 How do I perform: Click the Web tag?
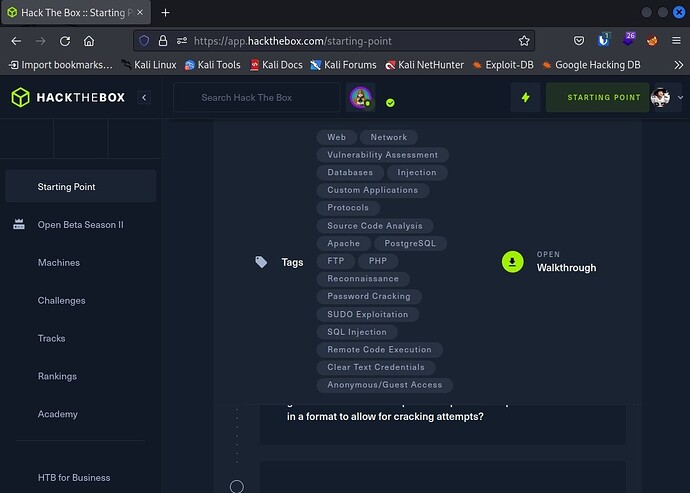point(337,137)
